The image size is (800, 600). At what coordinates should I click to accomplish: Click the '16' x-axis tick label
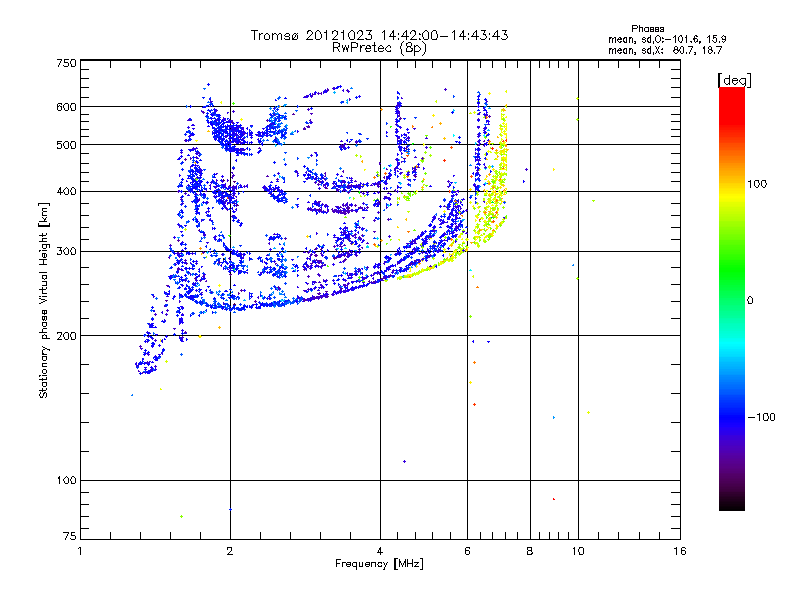(680, 551)
